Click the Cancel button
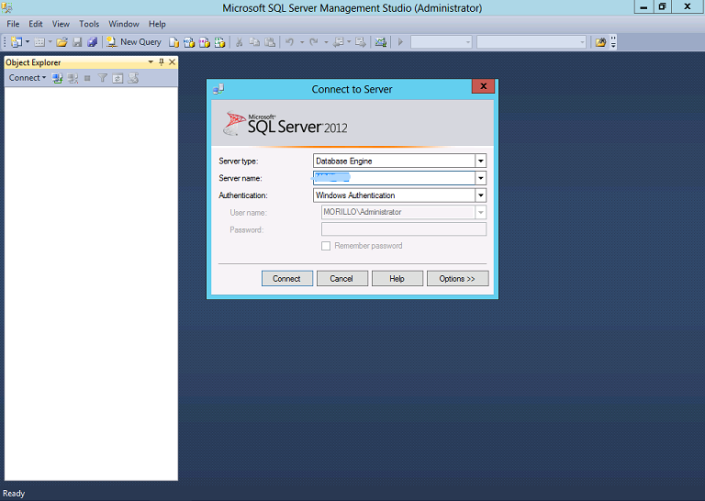The image size is (705, 501). pos(342,279)
